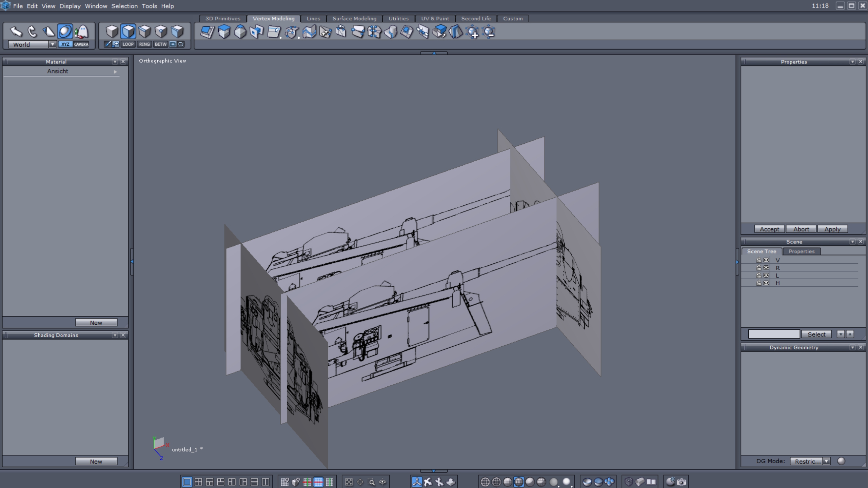The width and height of the screenshot is (868, 488).
Task: Open the Surface Modeling tab
Action: tap(354, 19)
